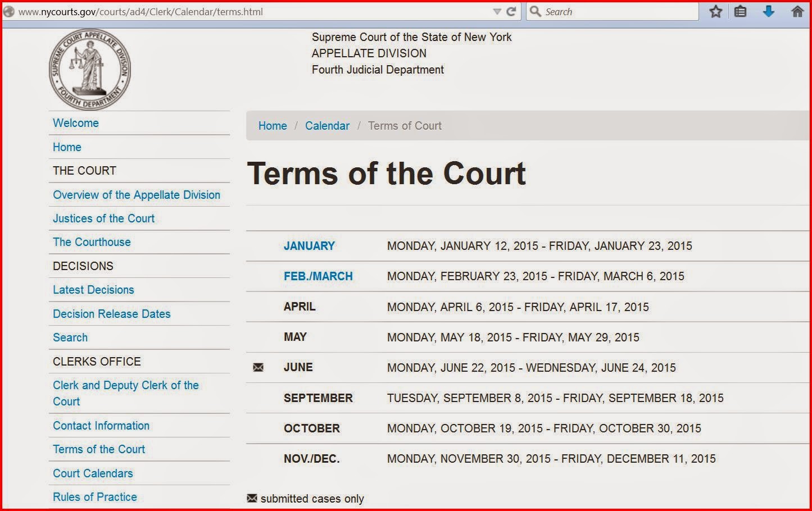This screenshot has height=511, width=812.
Task: Select Court Calendars in sidebar
Action: coord(93,473)
